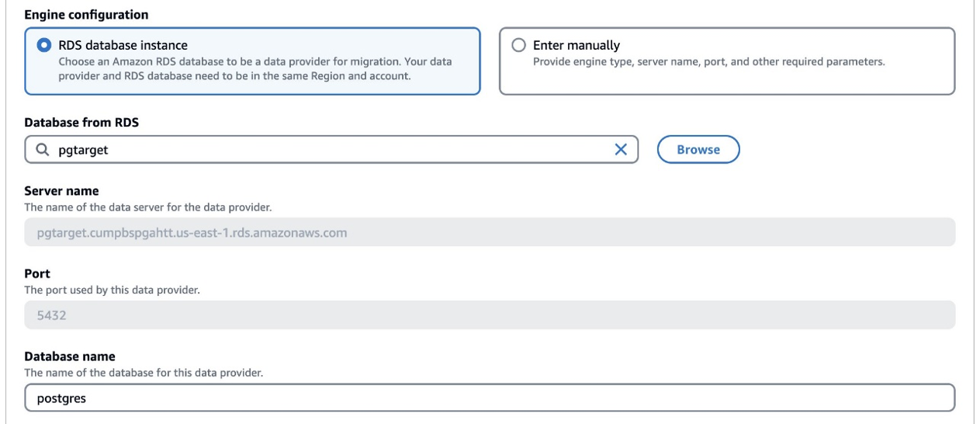
Task: Click the Server name helper description text
Action: 147,207
